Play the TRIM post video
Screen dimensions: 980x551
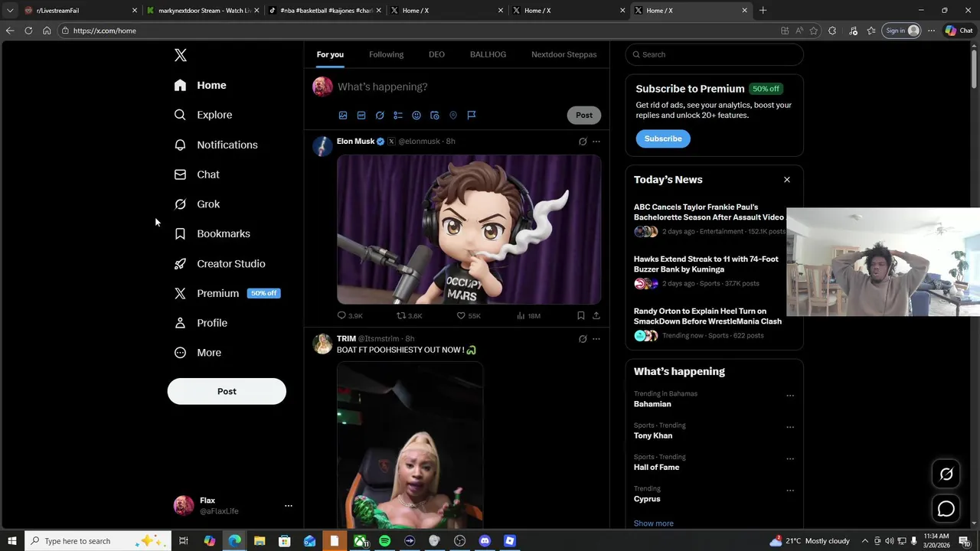tap(410, 445)
